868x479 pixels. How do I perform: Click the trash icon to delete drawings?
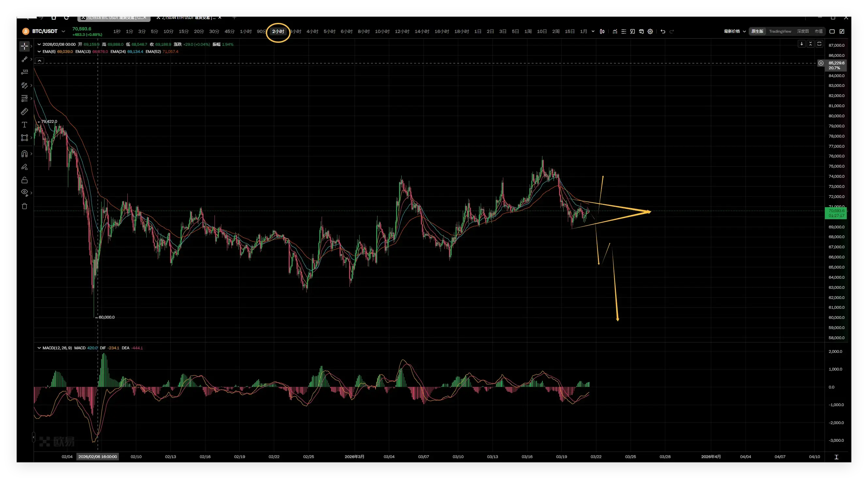tap(24, 206)
